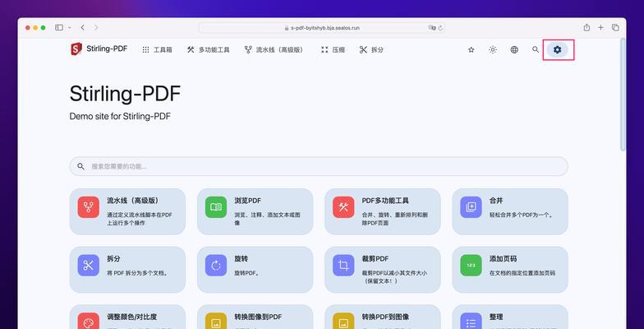
Task: Click the 整理 card list icon
Action: tap(471, 321)
